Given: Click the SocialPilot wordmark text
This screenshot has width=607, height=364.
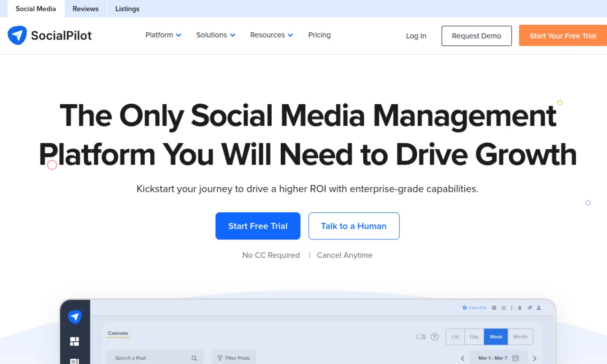Looking at the screenshot, I should coord(61,36).
